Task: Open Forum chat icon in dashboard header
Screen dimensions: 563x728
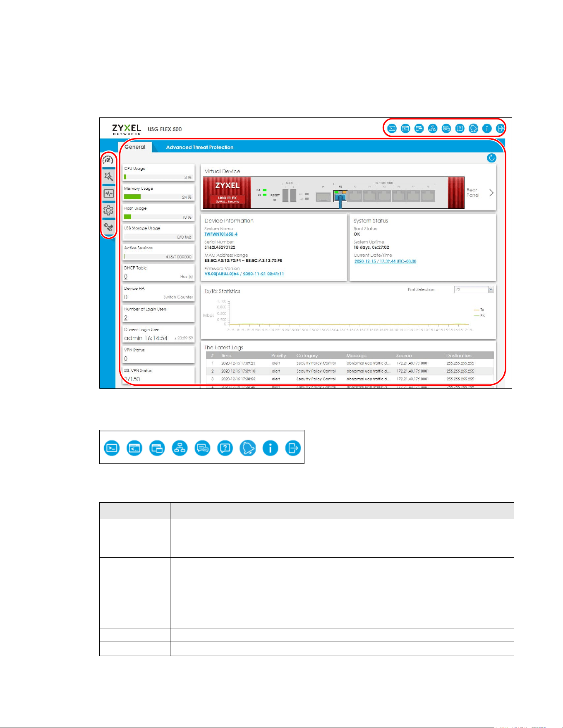Action: (446, 128)
